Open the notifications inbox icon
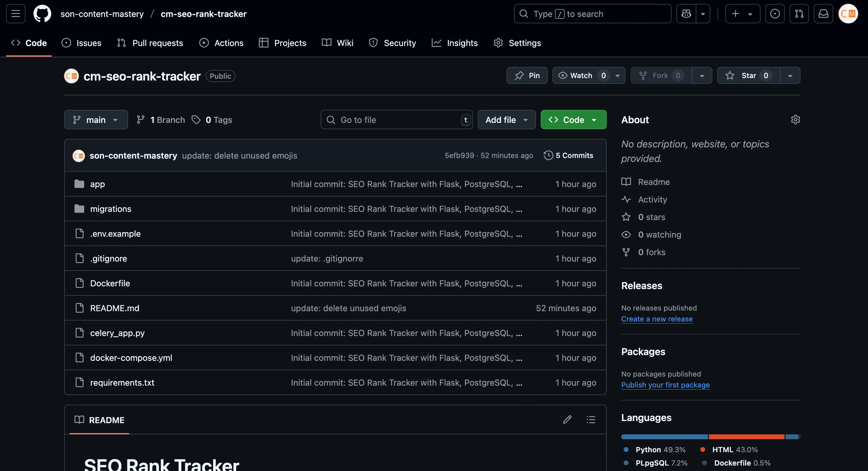The image size is (868, 471). click(823, 14)
